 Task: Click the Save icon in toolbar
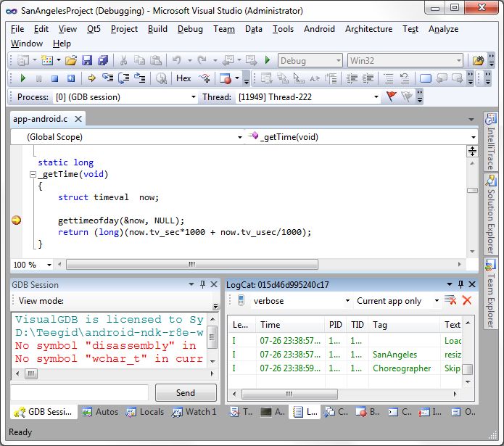87,60
